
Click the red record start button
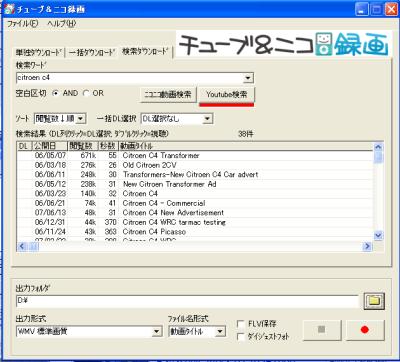[x=365, y=330]
